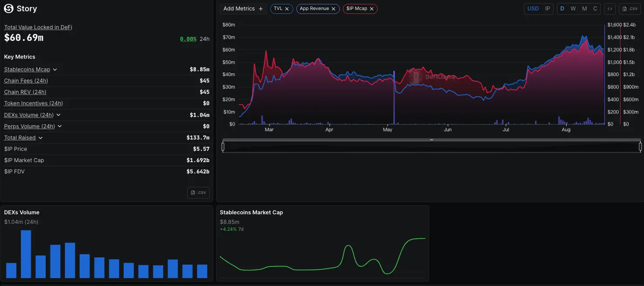Click the Story logo icon
This screenshot has height=286, width=644.
point(9,9)
